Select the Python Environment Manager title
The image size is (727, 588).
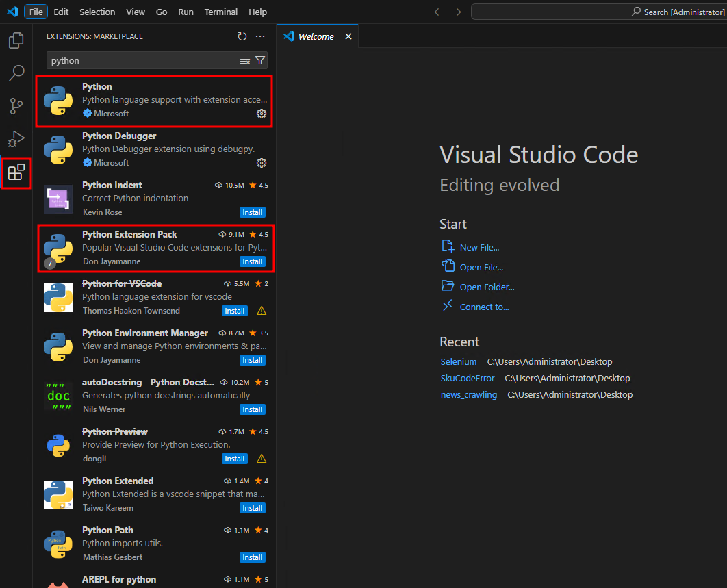tap(145, 333)
